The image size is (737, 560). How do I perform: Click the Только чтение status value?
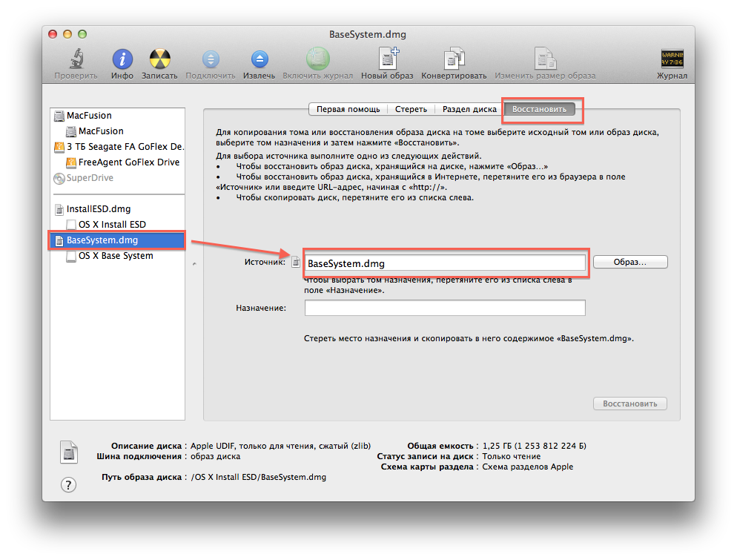[x=512, y=456]
